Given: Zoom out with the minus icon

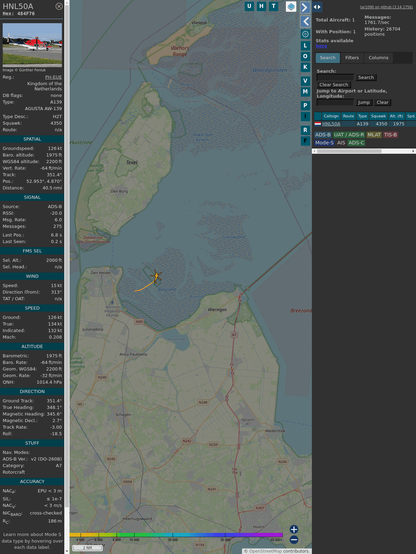Looking at the screenshot, I should coord(294,540).
